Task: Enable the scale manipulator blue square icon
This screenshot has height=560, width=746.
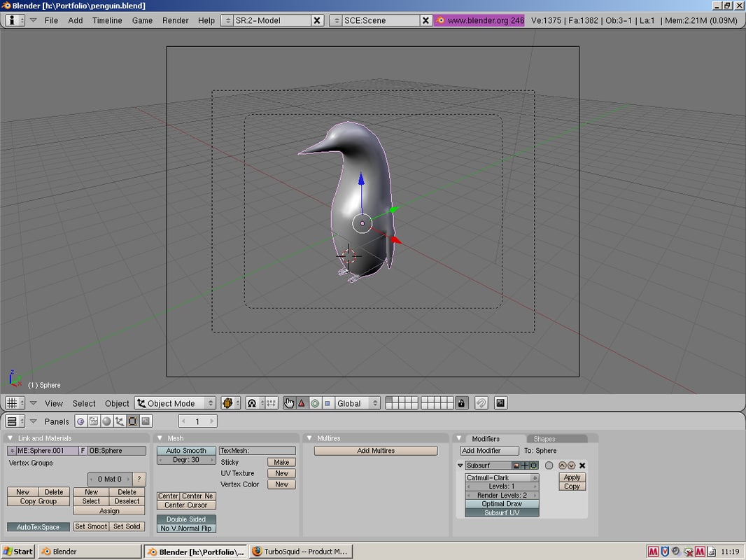Action: (x=328, y=403)
